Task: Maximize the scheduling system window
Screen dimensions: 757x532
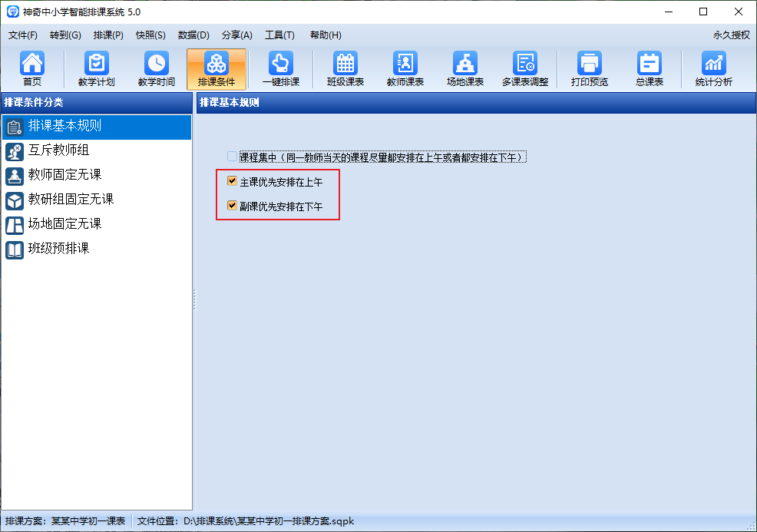Action: tap(703, 12)
